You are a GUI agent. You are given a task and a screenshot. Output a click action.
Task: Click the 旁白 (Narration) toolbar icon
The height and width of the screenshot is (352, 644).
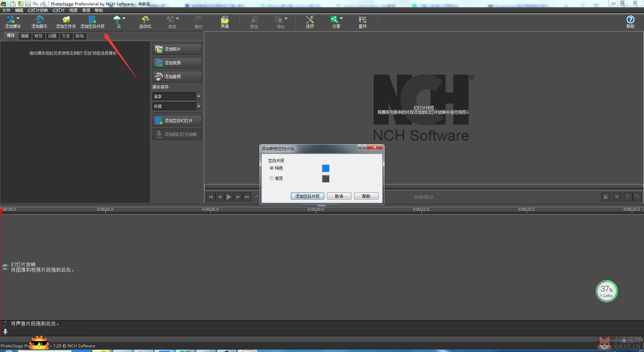[x=199, y=22]
